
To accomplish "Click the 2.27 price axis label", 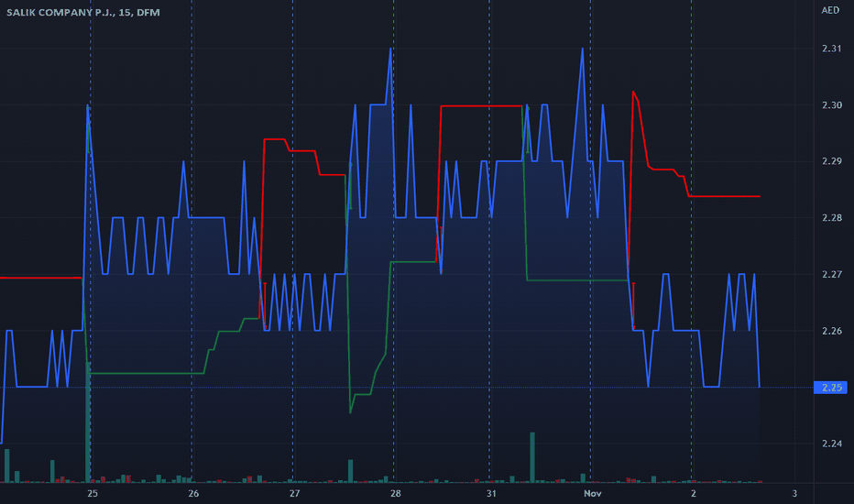I will [832, 275].
